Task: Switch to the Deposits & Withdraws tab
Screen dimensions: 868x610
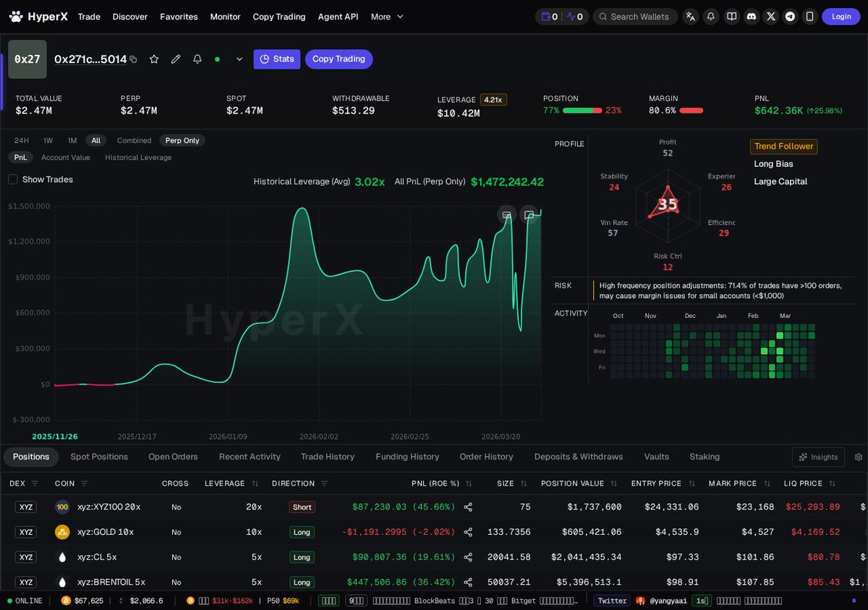Action: click(x=579, y=457)
